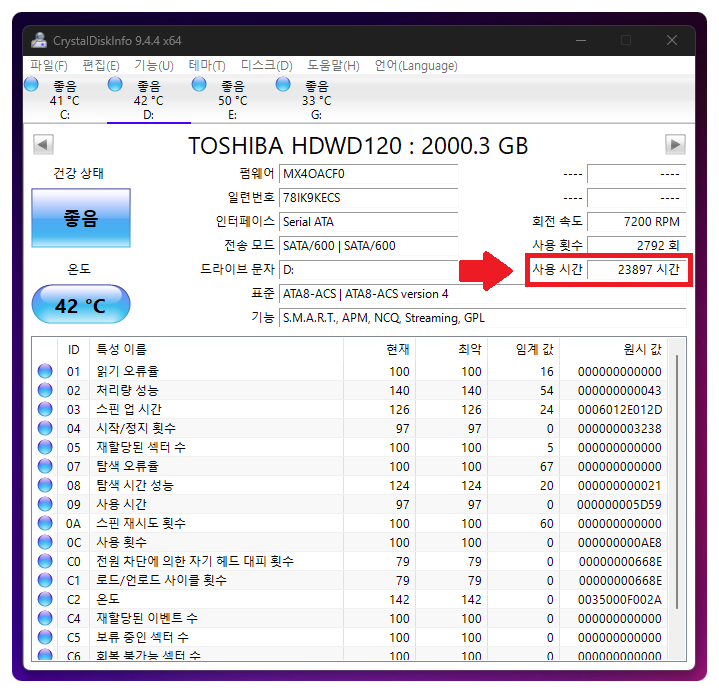The width and height of the screenshot is (719, 693).
Task: Click the power on hours value 23897 시간
Action: click(636, 270)
